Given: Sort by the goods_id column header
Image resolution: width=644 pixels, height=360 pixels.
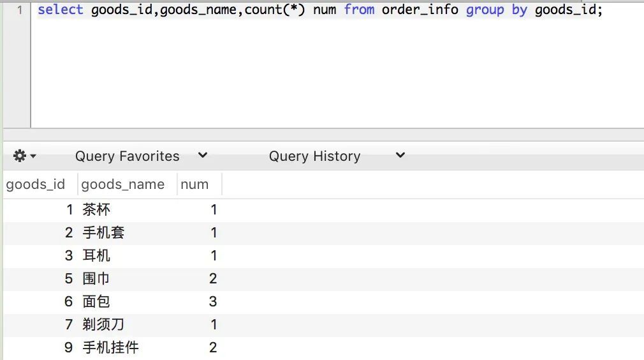Looking at the screenshot, I should point(36,184).
